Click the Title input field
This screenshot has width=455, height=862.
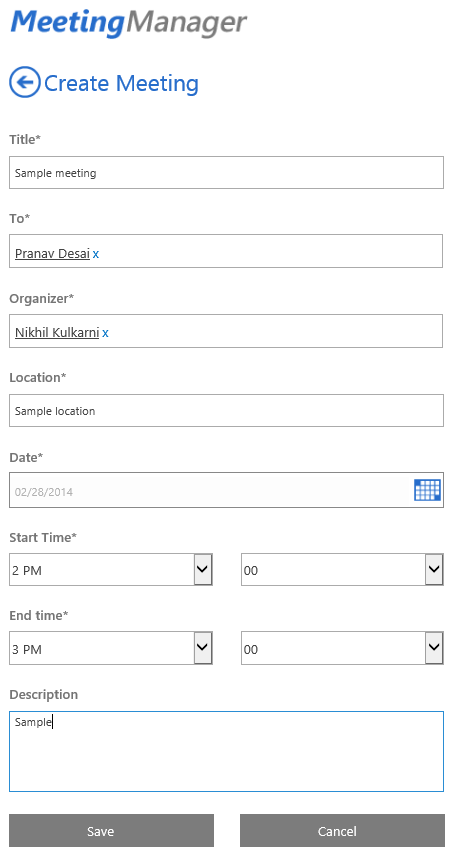tap(226, 173)
